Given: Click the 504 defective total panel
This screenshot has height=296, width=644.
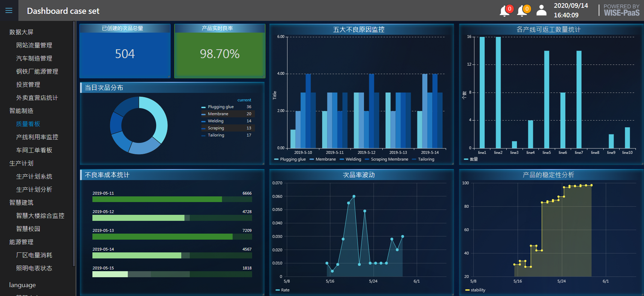Looking at the screenshot, I should tap(125, 54).
